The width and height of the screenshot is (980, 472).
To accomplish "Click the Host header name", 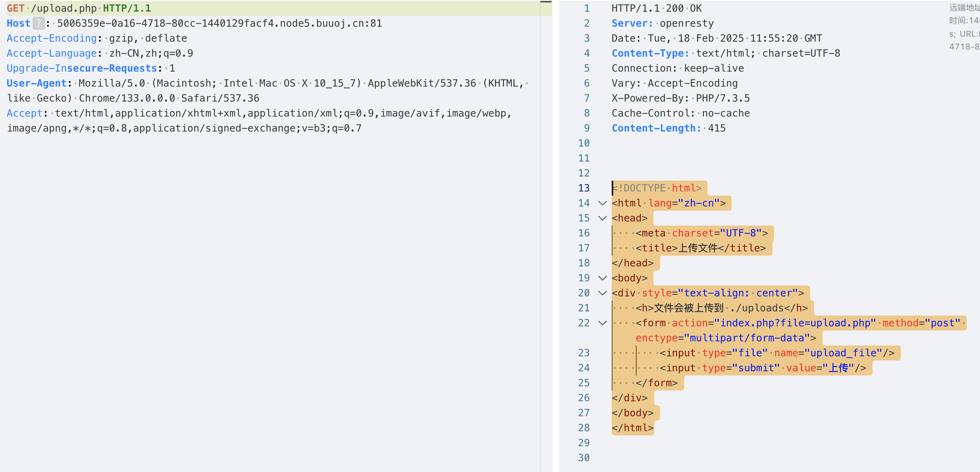I will pyautogui.click(x=18, y=23).
